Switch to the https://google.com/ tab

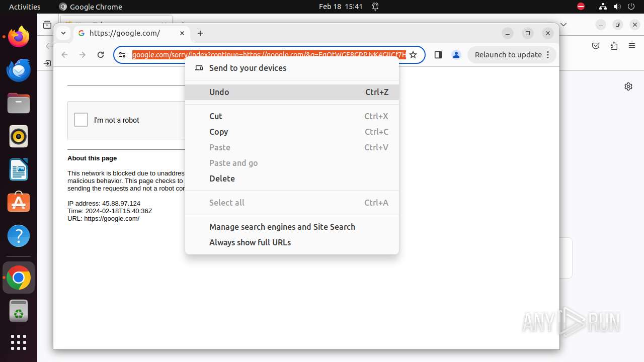(132, 33)
